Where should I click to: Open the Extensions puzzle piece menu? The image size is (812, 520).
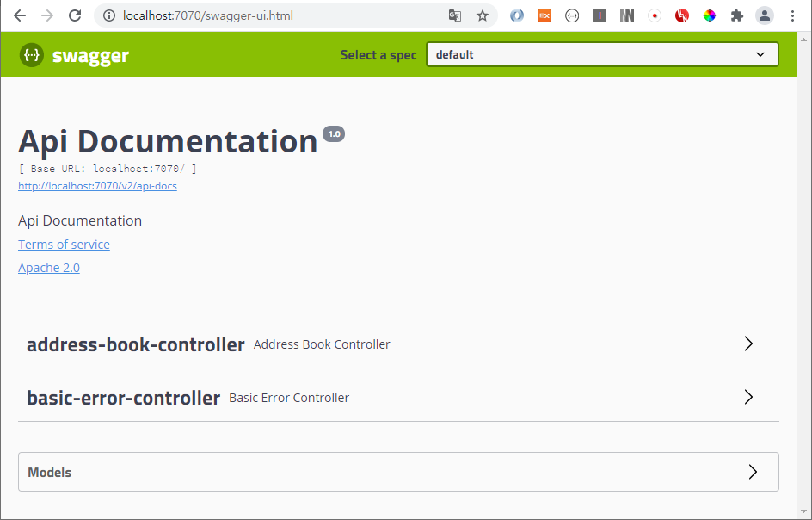737,15
